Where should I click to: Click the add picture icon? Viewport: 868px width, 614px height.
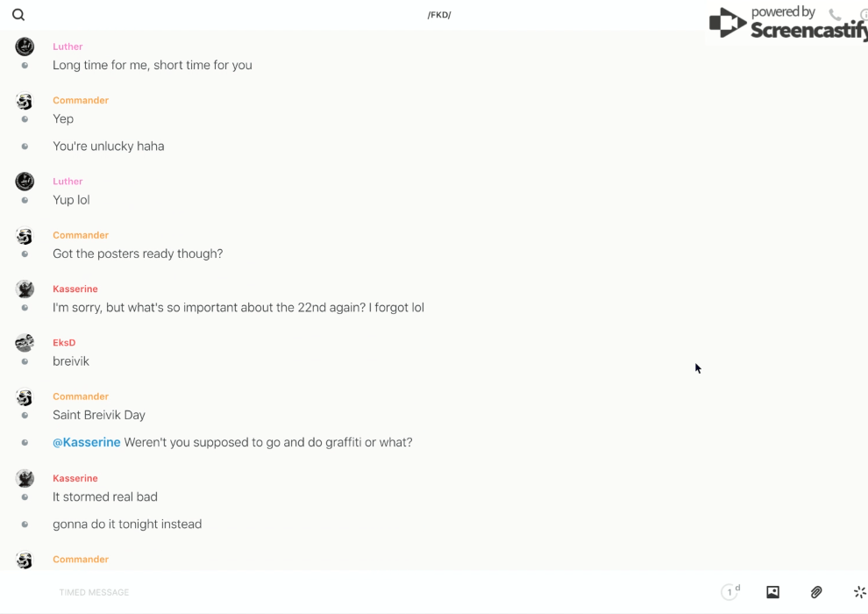[772, 592]
